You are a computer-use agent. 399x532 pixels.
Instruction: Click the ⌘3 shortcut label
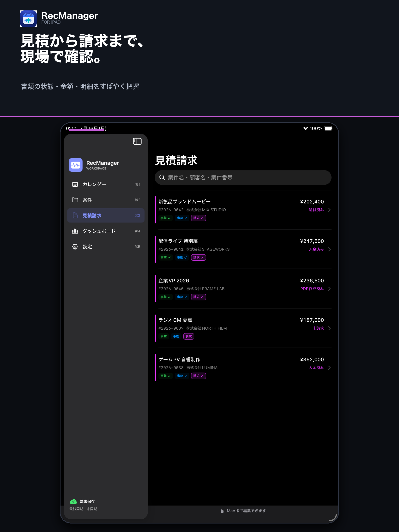[x=137, y=216]
